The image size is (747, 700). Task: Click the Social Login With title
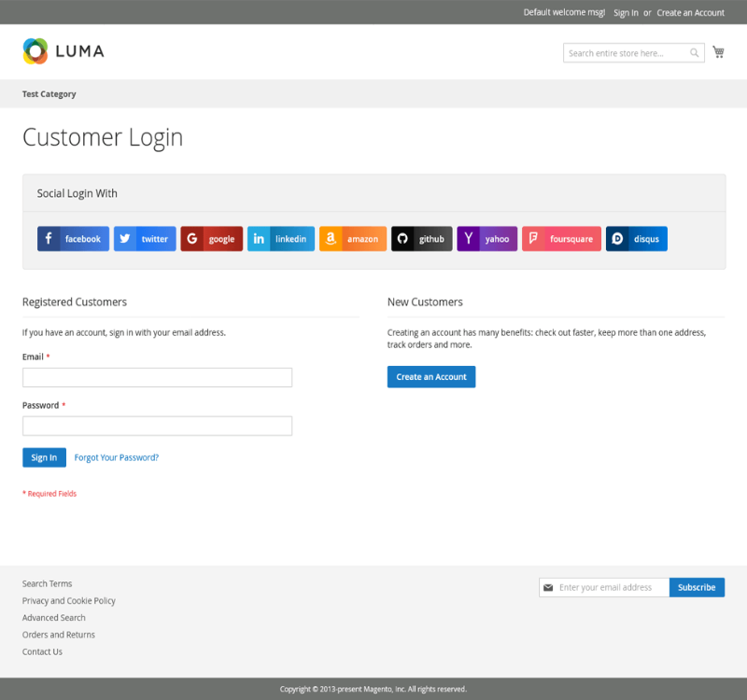tap(78, 193)
